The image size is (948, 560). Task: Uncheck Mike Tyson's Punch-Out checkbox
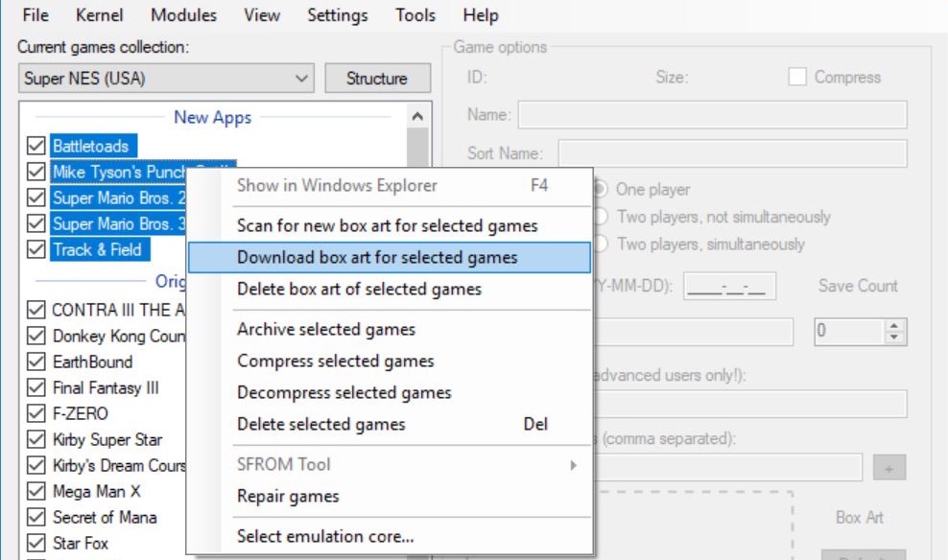[x=36, y=172]
